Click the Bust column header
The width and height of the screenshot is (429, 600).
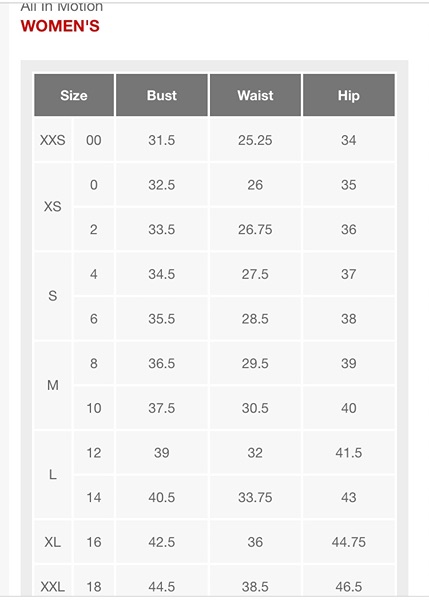(161, 95)
